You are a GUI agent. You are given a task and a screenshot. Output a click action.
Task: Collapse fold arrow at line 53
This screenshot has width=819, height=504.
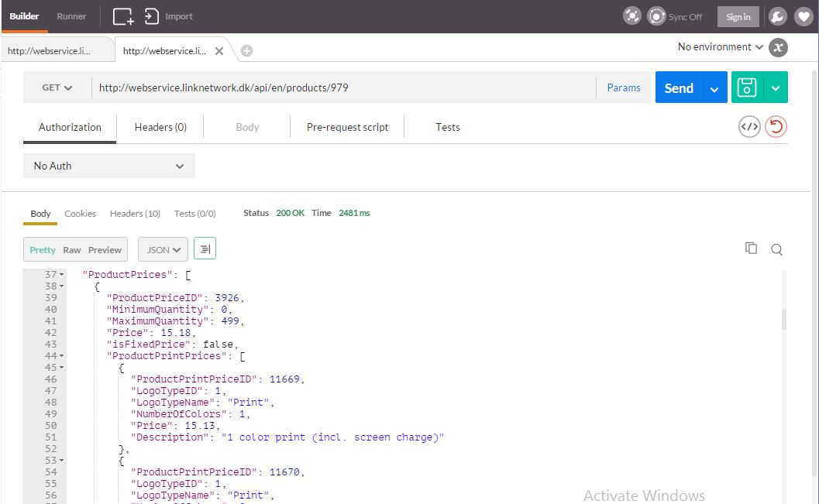click(x=62, y=460)
